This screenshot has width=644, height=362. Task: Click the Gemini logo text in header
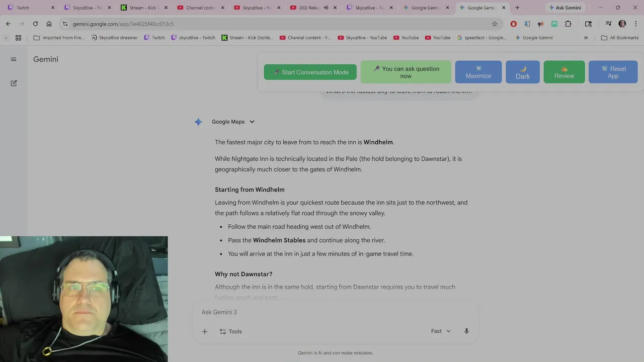46,59
